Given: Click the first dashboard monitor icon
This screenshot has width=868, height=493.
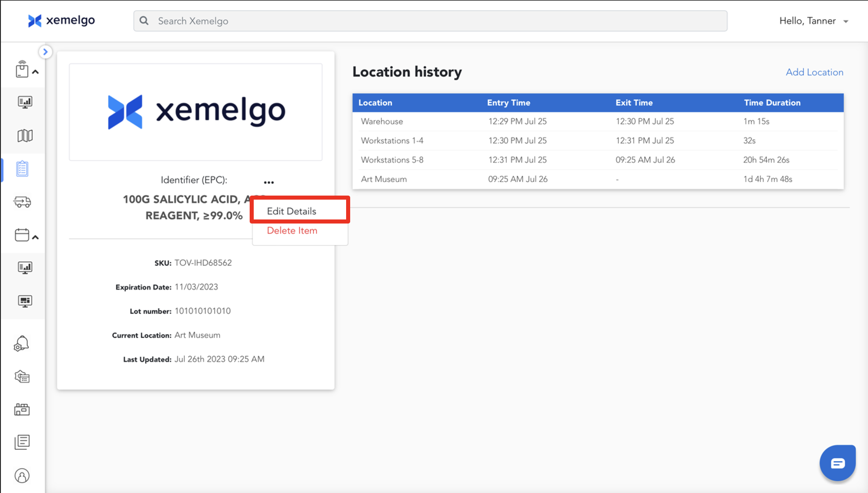Looking at the screenshot, I should coord(25,102).
